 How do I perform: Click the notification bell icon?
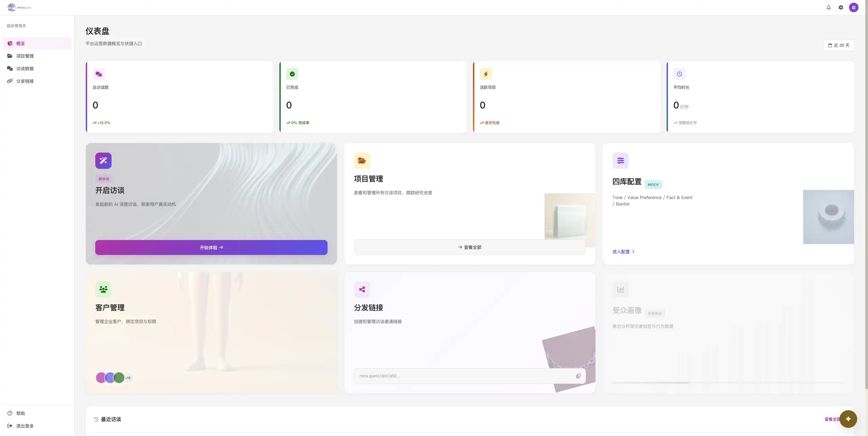(829, 7)
